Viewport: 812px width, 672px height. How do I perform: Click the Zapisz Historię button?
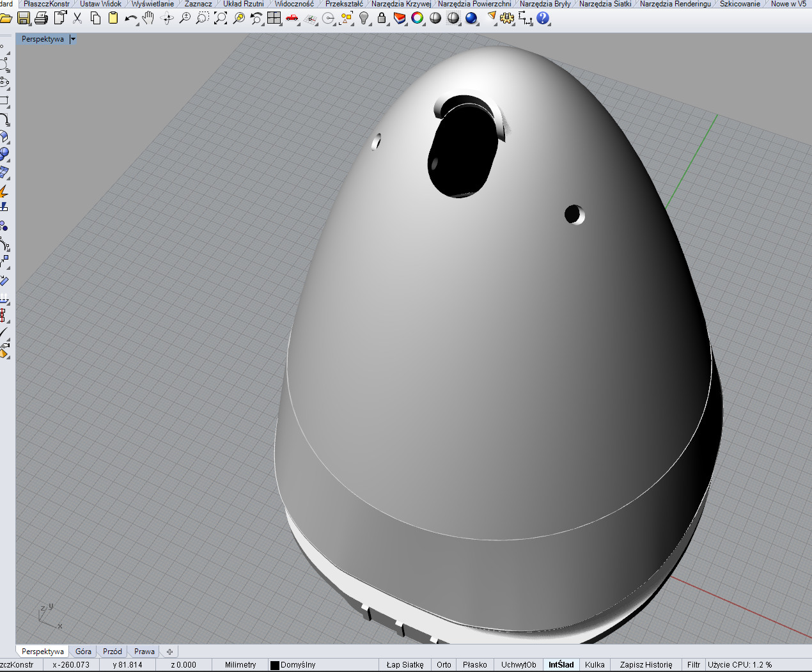[646, 665]
